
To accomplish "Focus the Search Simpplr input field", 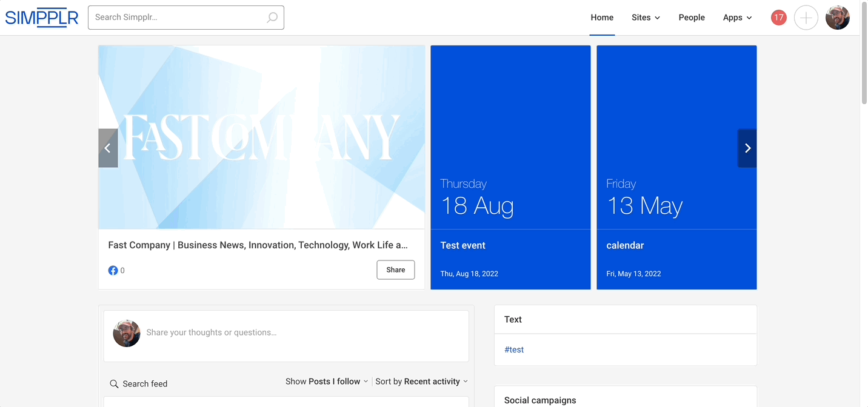I will point(186,18).
